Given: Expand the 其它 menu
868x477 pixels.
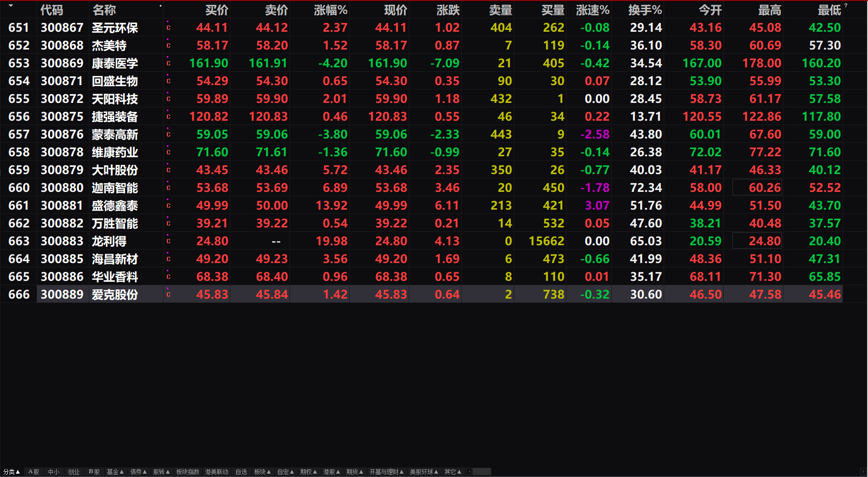Looking at the screenshot, I should [x=453, y=472].
